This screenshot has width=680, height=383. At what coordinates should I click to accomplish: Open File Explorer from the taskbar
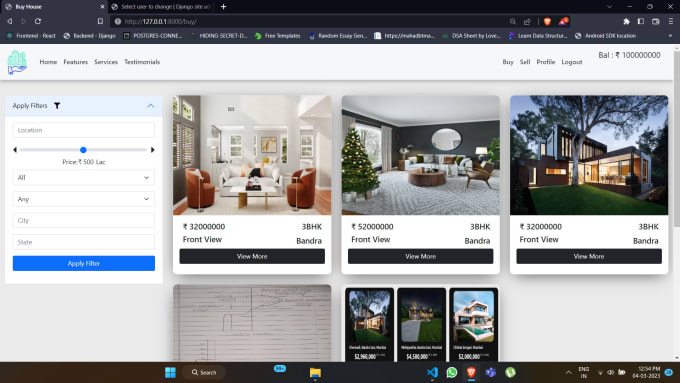(x=315, y=373)
